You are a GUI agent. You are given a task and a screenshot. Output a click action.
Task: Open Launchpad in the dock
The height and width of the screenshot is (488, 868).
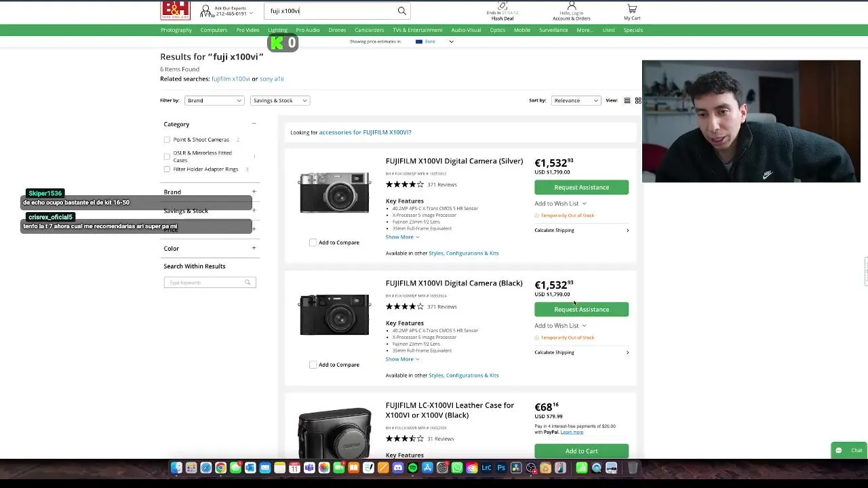point(191,468)
